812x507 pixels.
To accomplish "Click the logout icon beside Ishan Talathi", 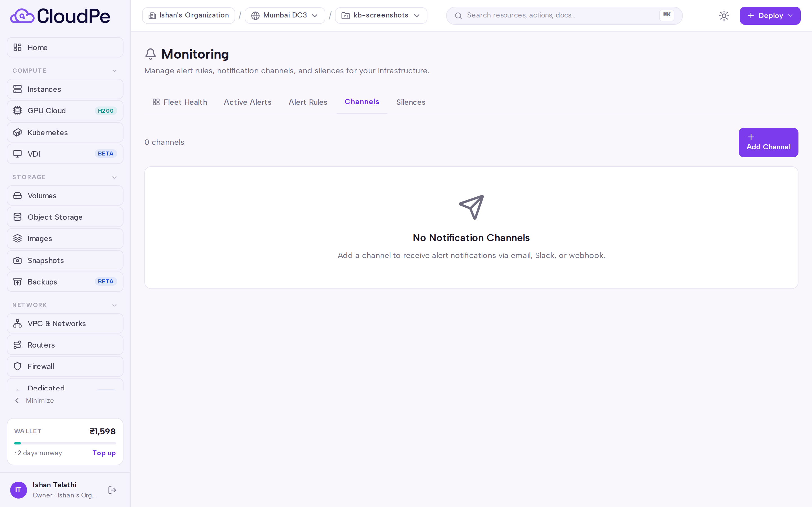I will tap(112, 490).
